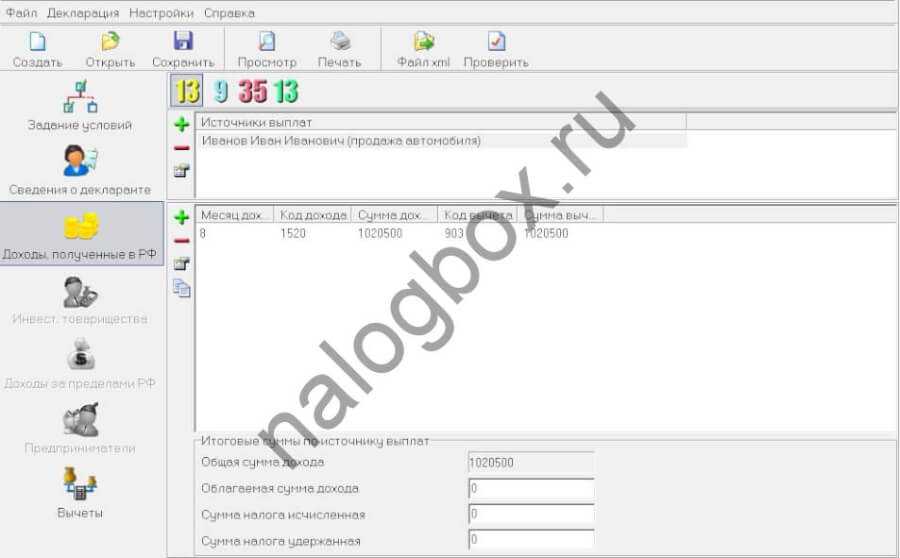Switch to the 9% tax rate
The width and height of the screenshot is (900, 558).
[220, 92]
